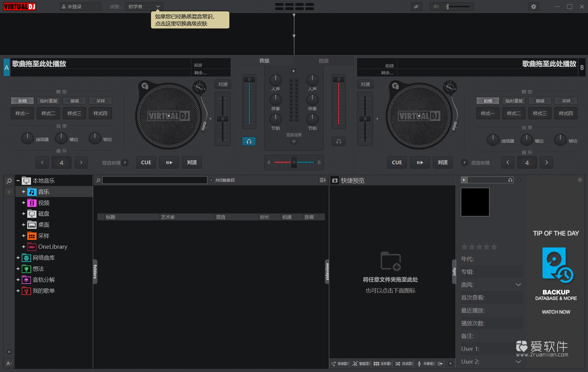Open the browser search magnifier in sidebar
Image resolution: width=588 pixels, height=372 pixels.
point(9,181)
